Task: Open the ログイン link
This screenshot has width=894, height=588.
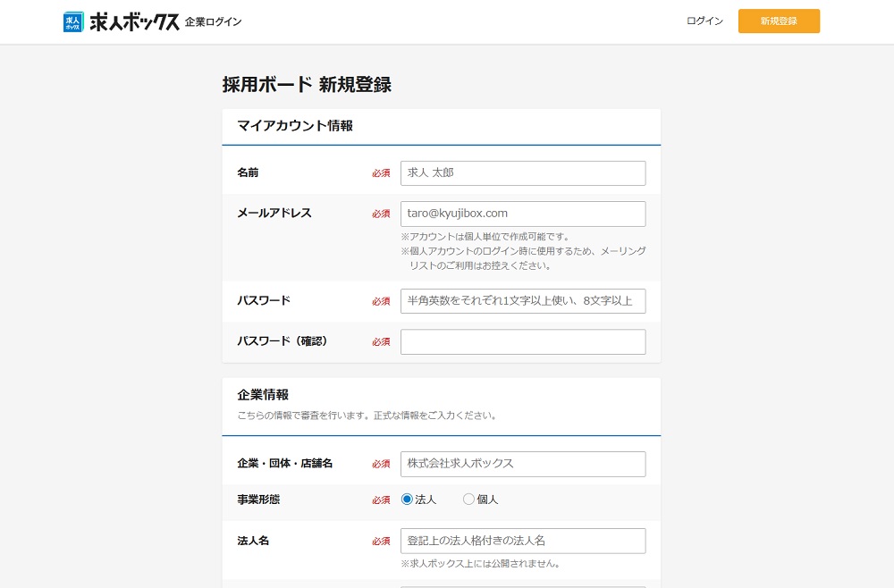Action: coord(704,20)
